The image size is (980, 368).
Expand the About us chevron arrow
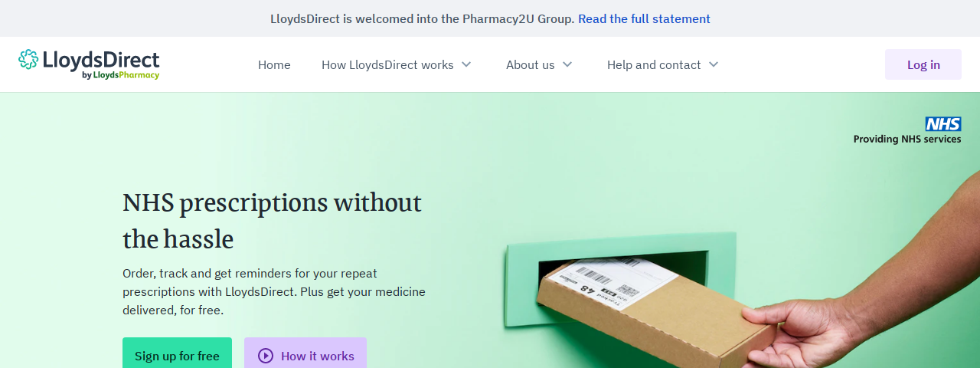[x=567, y=64]
